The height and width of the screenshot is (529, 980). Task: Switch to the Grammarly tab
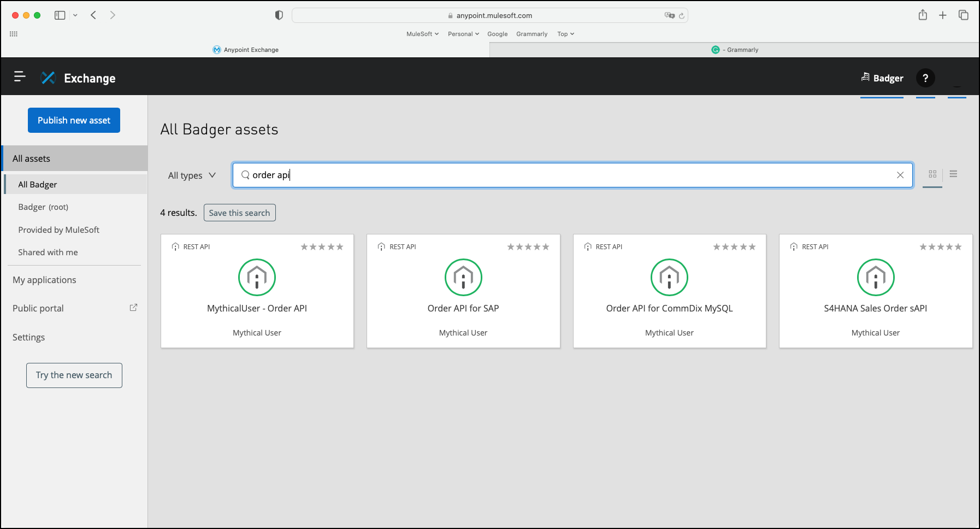[x=734, y=50]
